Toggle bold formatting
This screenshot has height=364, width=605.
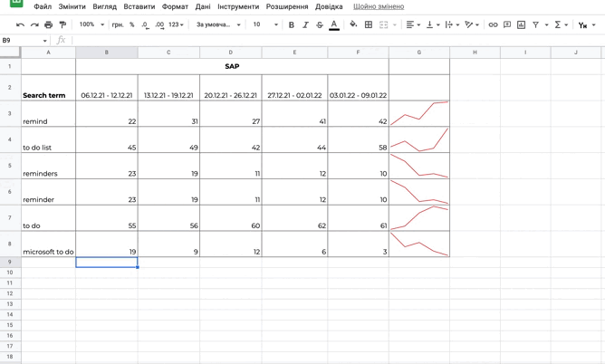point(292,24)
